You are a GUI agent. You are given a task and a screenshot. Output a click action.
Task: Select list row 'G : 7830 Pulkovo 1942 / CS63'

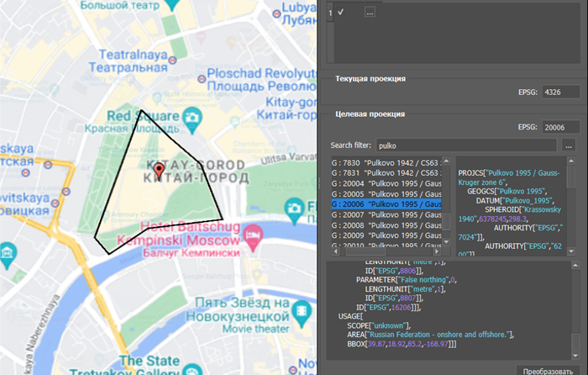point(386,163)
